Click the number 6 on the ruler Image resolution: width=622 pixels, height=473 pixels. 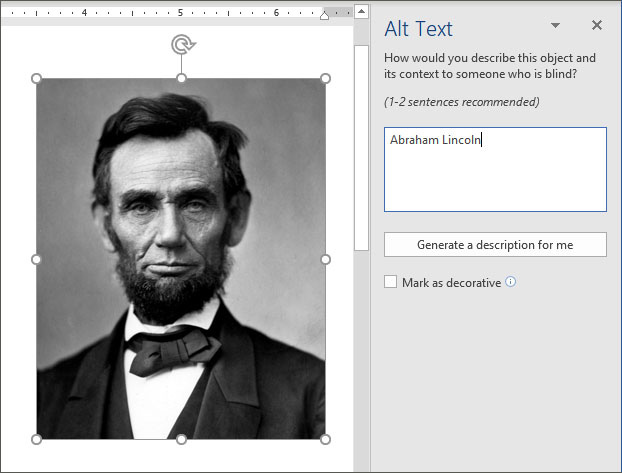click(276, 13)
